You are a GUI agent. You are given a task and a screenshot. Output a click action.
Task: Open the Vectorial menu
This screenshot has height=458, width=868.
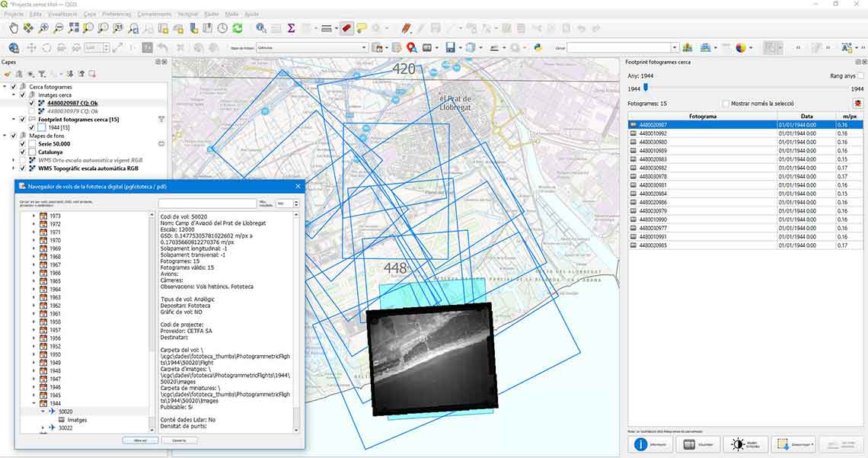(188, 14)
